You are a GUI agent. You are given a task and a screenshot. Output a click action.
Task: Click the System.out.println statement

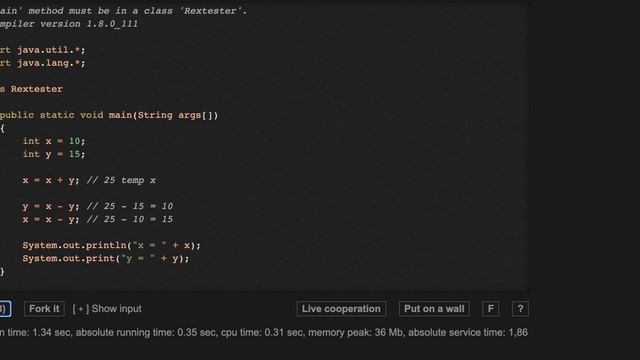(x=111, y=245)
